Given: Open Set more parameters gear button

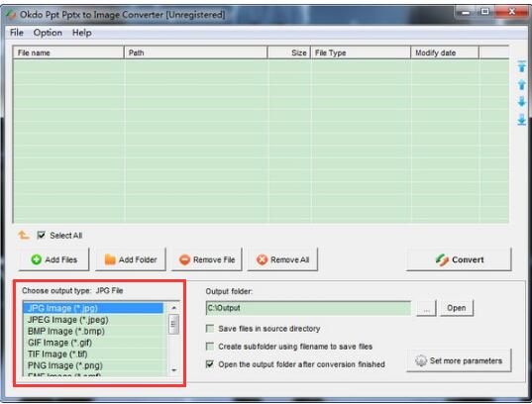Looking at the screenshot, I should [459, 360].
